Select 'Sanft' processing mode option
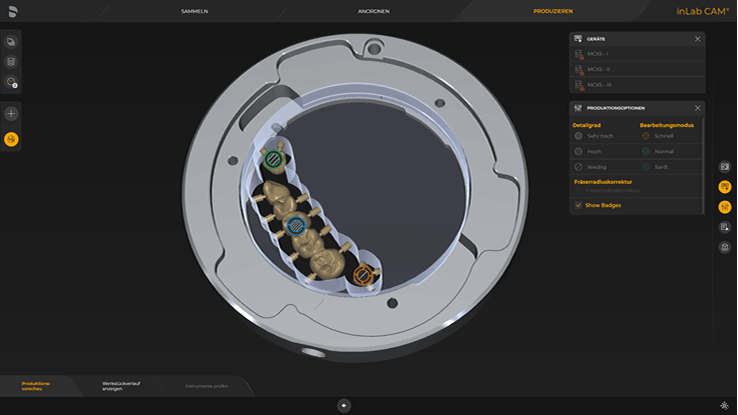 pos(646,167)
